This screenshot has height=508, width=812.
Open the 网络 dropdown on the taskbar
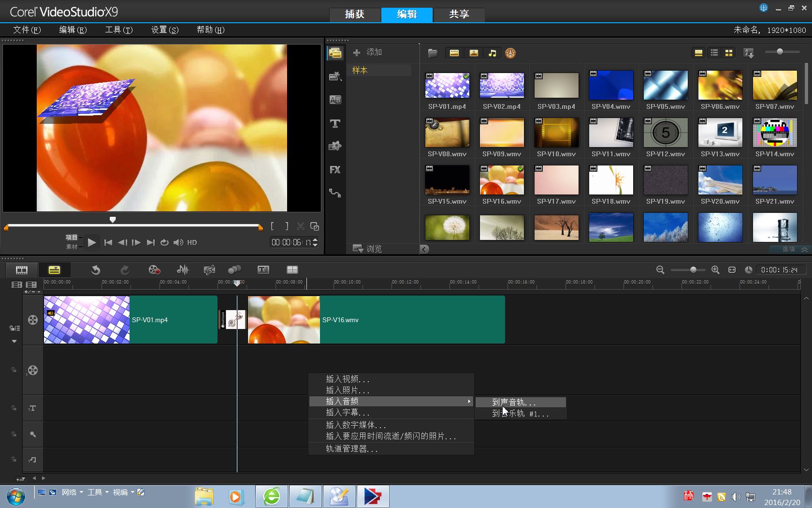click(72, 493)
